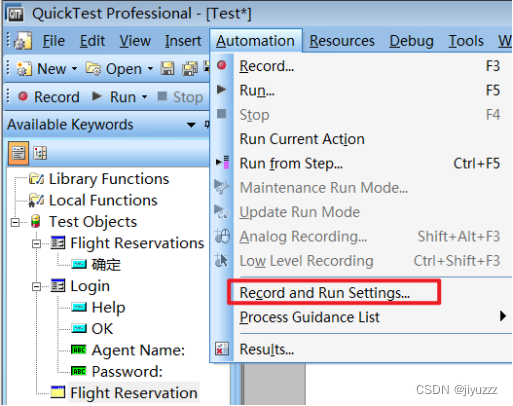Viewport: 513px width, 406px height.
Task: Open the Available Keywords panel dropdown arrow
Action: coord(191,125)
